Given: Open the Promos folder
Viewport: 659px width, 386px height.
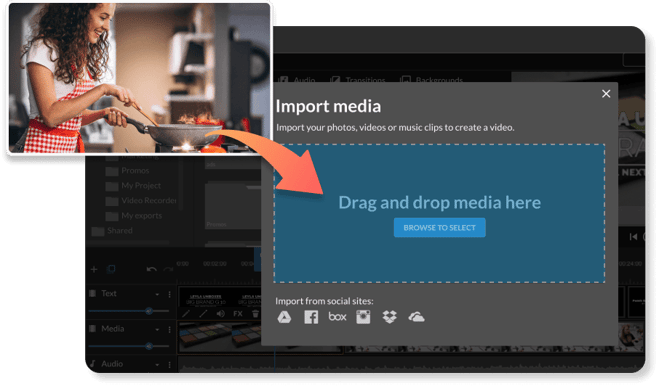Looking at the screenshot, I should [127, 171].
